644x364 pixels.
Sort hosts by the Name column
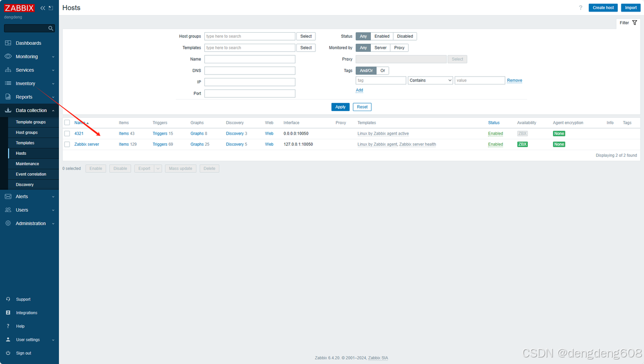(x=82, y=123)
